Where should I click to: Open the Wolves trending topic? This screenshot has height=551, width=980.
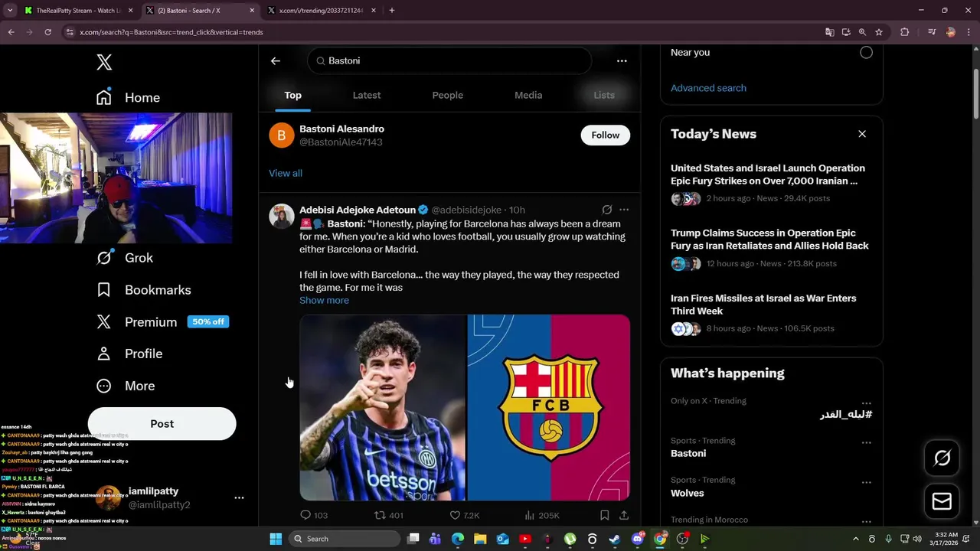click(x=687, y=493)
